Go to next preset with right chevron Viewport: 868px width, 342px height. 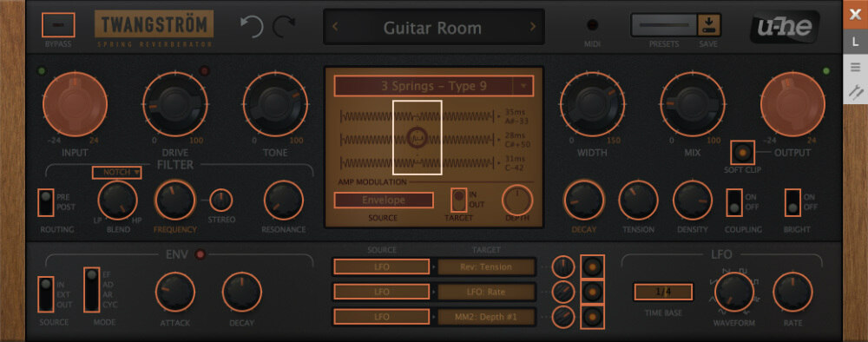coord(533,27)
